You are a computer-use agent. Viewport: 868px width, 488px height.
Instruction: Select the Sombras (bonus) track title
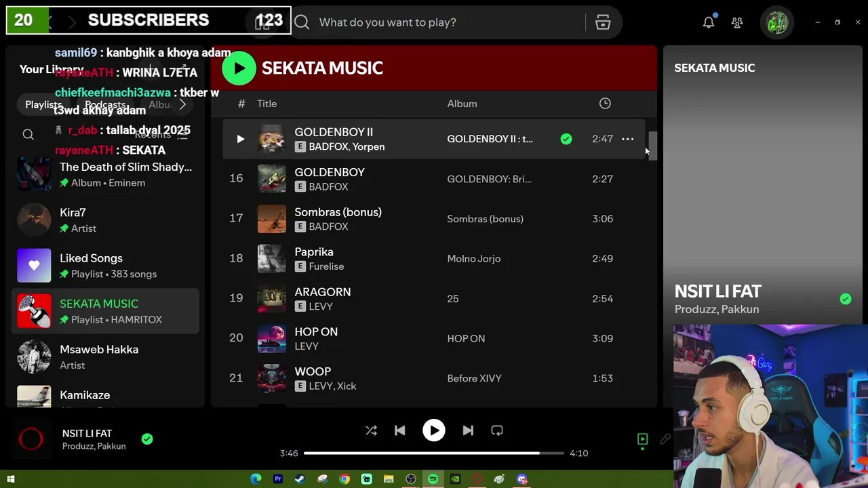(338, 212)
